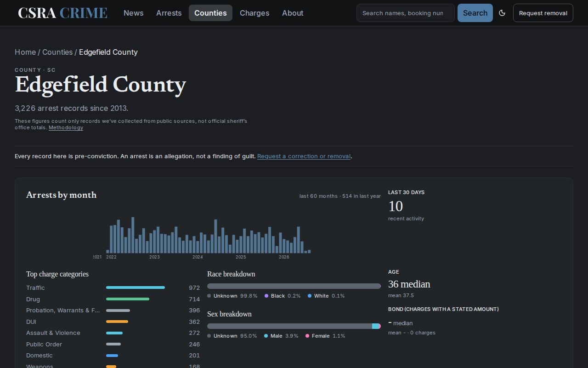Open the CSRA Crime home logo
The image size is (588, 368).
(x=62, y=13)
